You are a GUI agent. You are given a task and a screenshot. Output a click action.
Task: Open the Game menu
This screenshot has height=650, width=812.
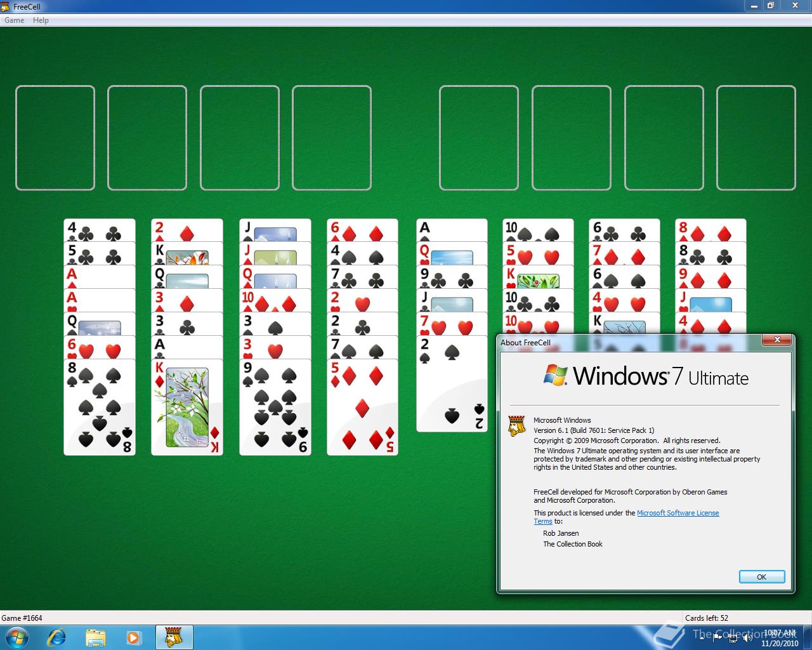(x=14, y=20)
